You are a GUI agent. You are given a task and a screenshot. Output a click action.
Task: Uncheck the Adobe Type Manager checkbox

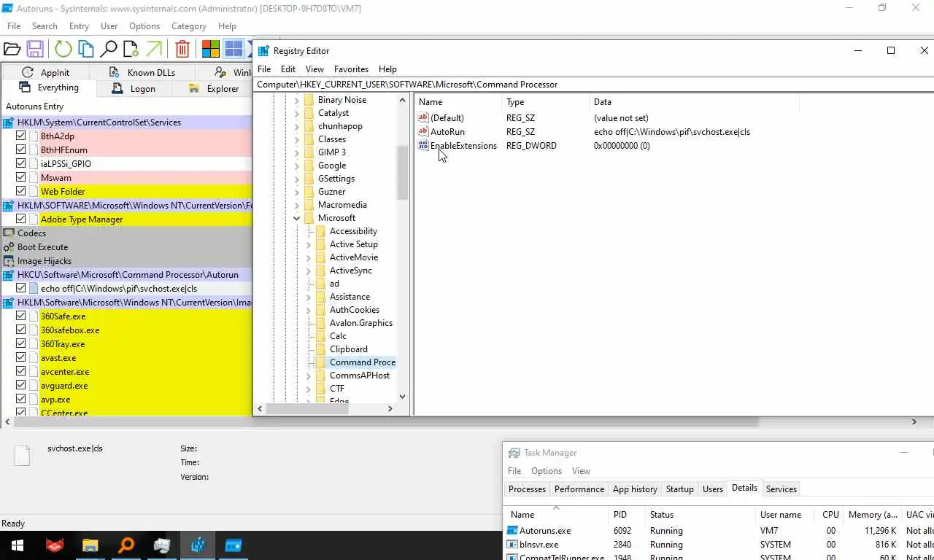point(20,219)
